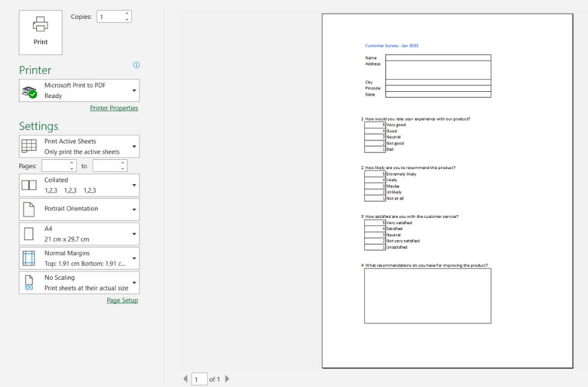Click the Print button
This screenshot has width=588, height=387.
coord(41,33)
